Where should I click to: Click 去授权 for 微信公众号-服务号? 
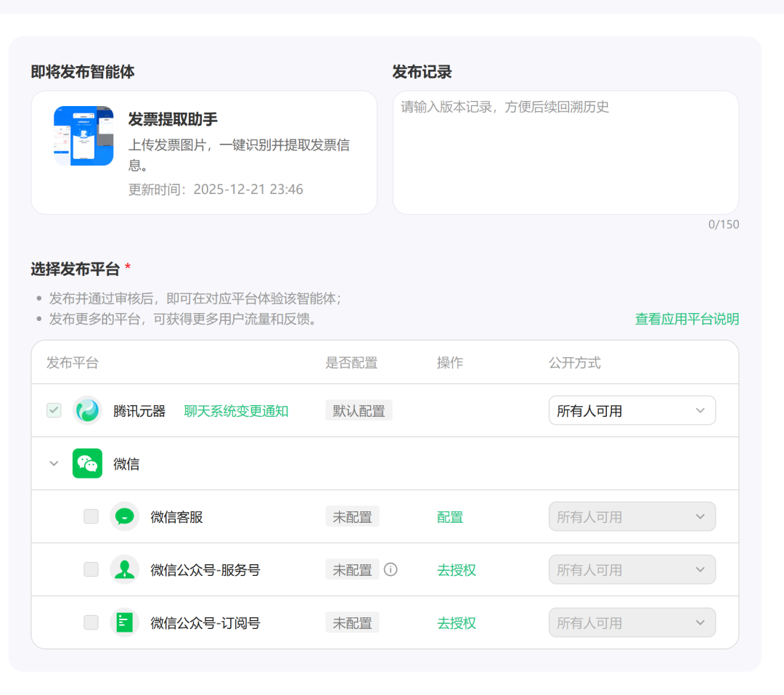coord(457,571)
